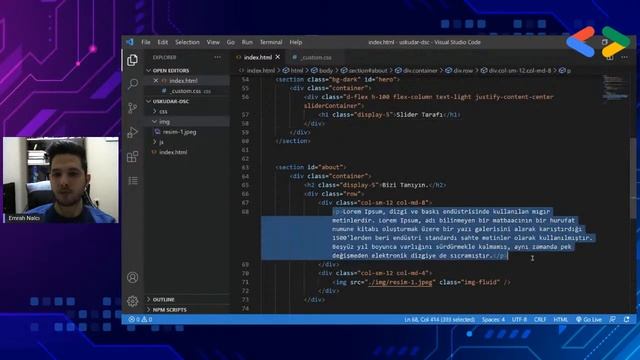Open the Explorer view in activity bar
Screen dimensions: 640x360
(132, 60)
